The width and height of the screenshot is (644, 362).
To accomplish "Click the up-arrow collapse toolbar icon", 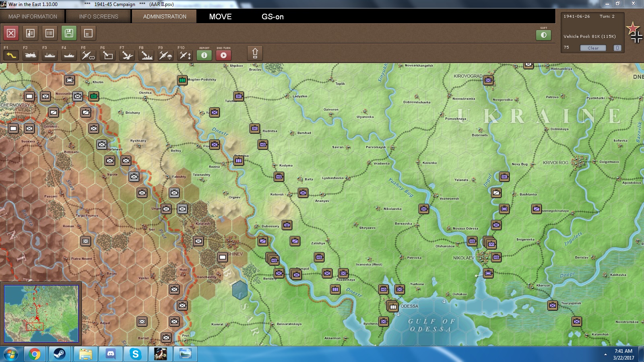I will pyautogui.click(x=255, y=53).
